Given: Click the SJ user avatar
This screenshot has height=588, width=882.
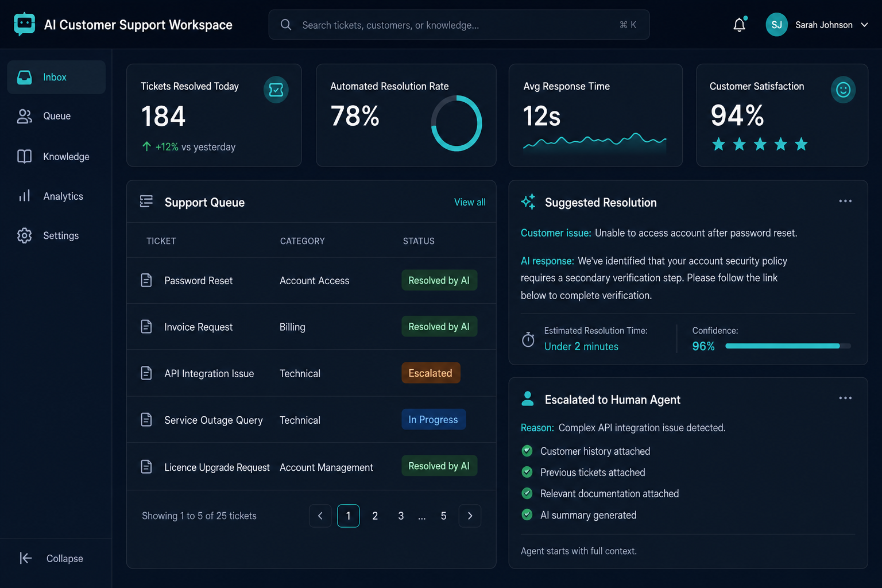Looking at the screenshot, I should (x=776, y=25).
